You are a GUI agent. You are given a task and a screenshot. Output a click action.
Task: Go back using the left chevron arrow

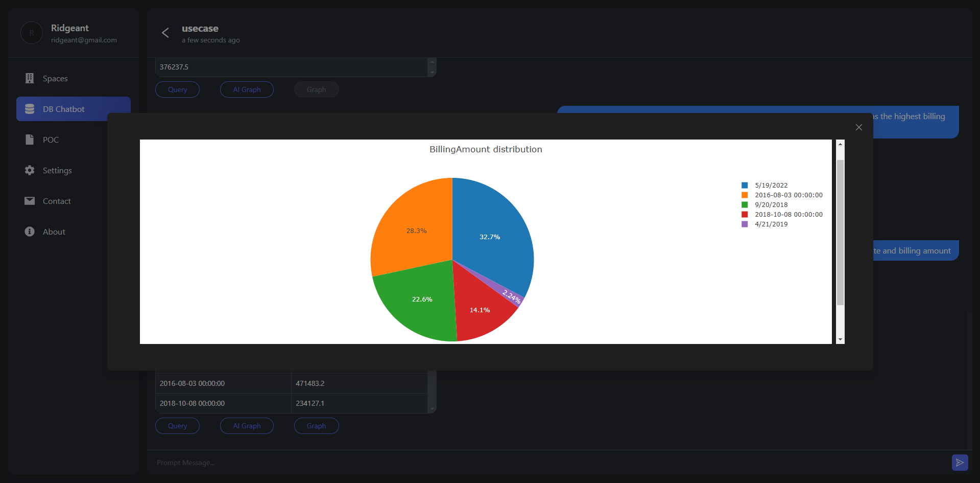[x=165, y=33]
